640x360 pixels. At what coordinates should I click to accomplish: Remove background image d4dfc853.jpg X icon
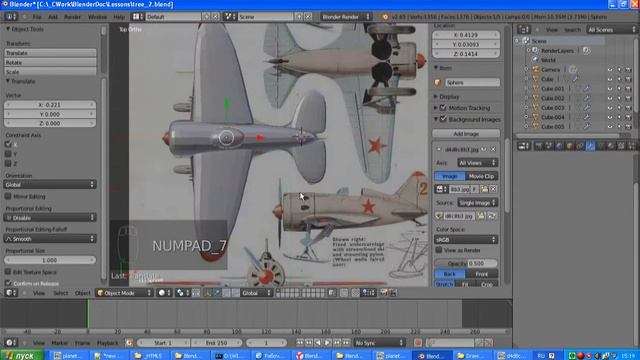[493, 149]
